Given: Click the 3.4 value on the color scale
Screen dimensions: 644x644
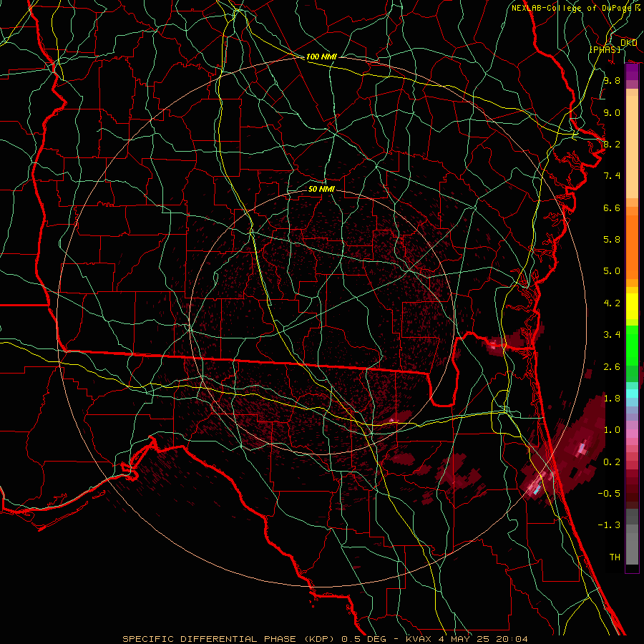Looking at the screenshot, I should tap(612, 335).
